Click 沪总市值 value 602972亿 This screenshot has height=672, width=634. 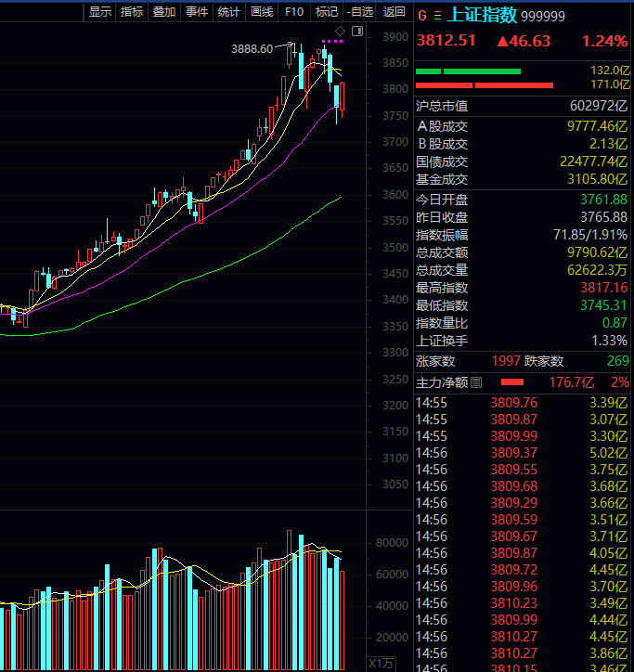pyautogui.click(x=599, y=106)
